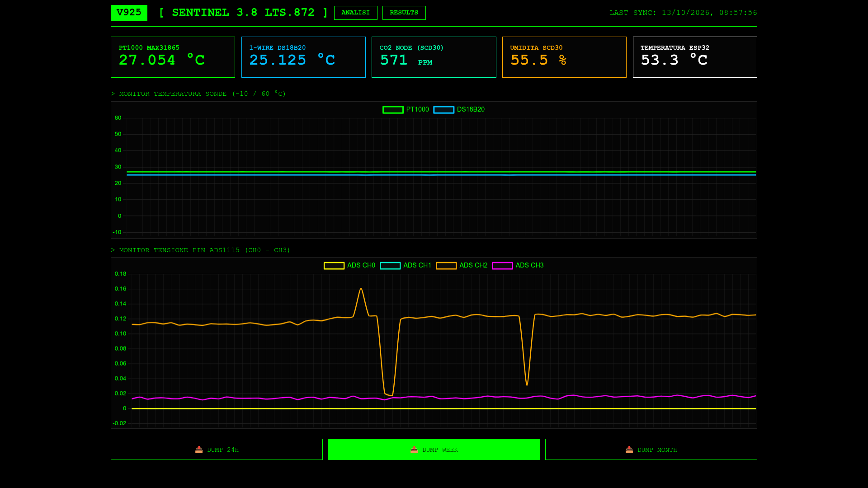Toggle ADS CH1 series visibility
The image size is (868, 488).
click(406, 265)
